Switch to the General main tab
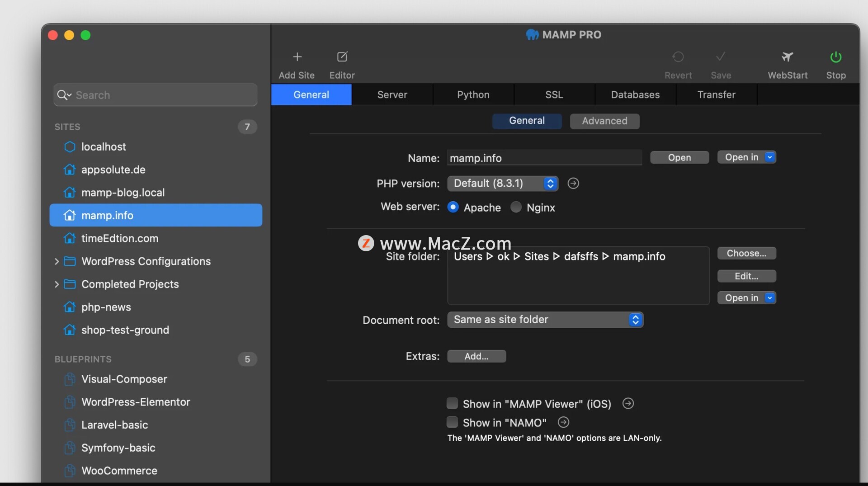The image size is (868, 486). click(311, 94)
